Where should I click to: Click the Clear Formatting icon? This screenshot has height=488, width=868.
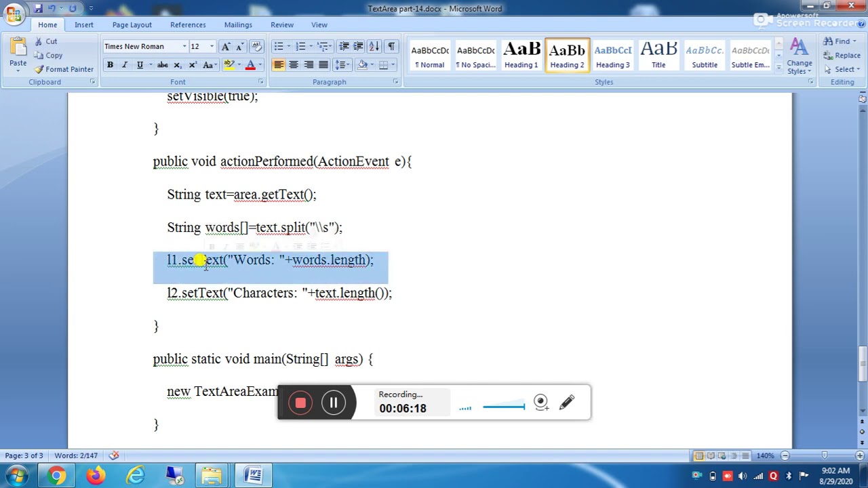pos(256,47)
